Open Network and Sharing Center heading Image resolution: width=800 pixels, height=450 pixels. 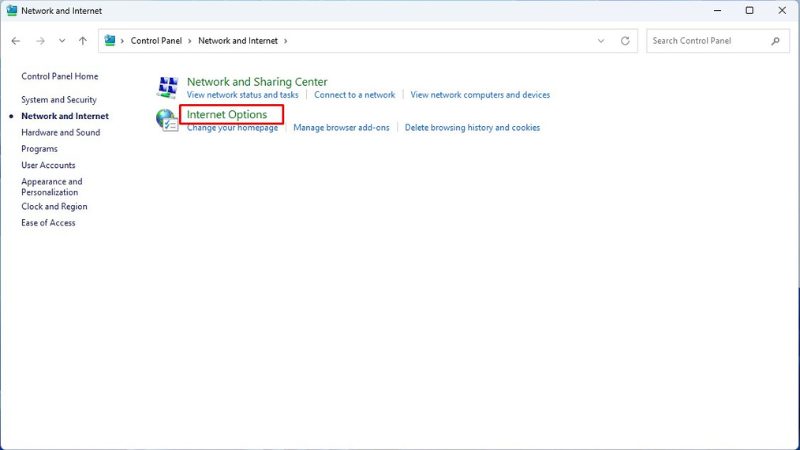click(x=257, y=82)
